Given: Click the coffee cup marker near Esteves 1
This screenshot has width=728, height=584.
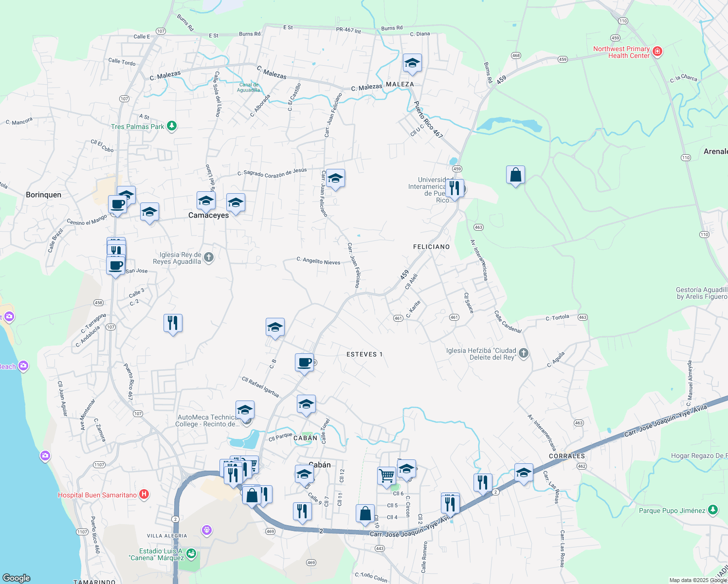Looking at the screenshot, I should (305, 362).
